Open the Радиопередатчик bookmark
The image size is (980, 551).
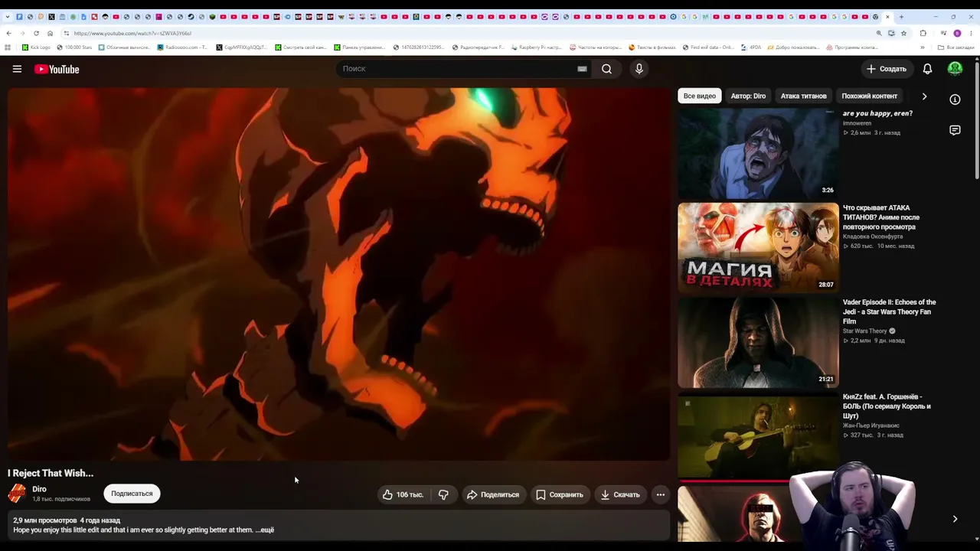click(x=479, y=47)
